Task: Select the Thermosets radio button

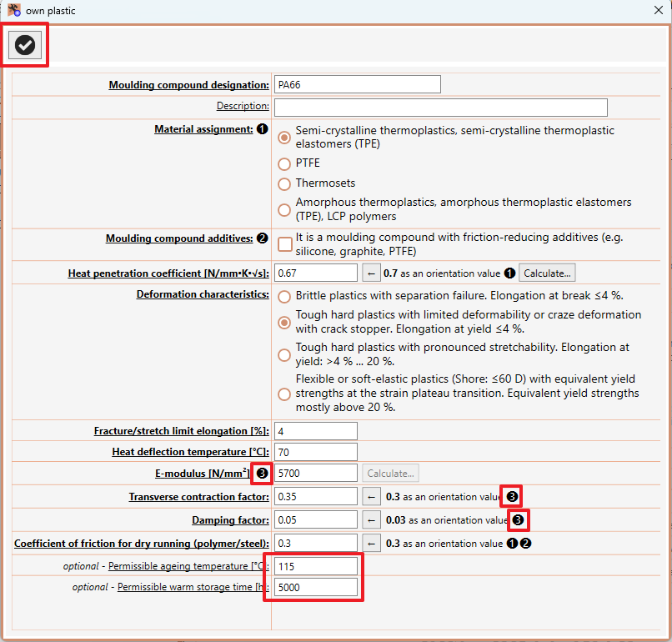Action: pyautogui.click(x=284, y=184)
